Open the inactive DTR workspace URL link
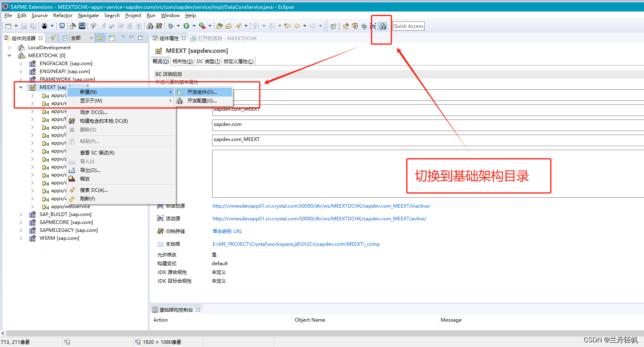 pos(321,206)
